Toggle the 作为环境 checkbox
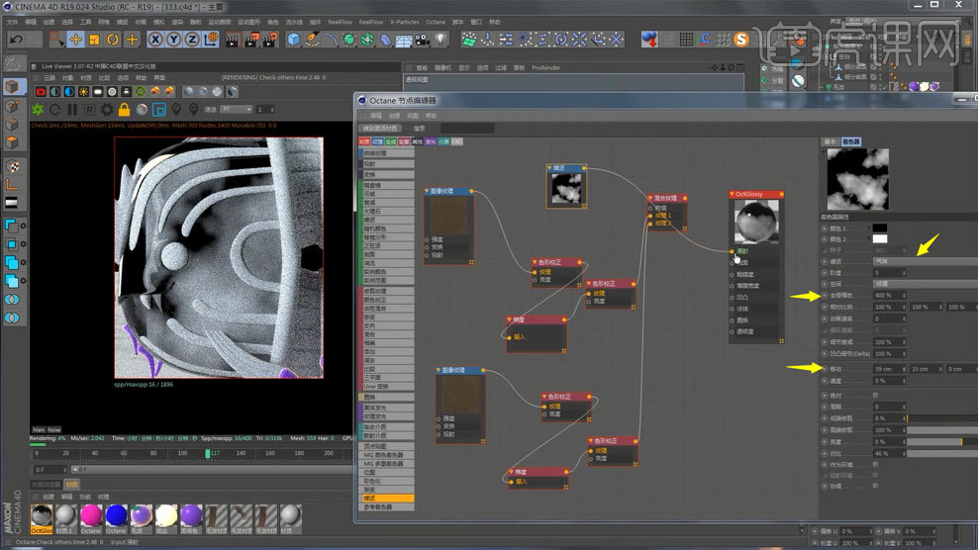The image size is (980, 550). click(x=877, y=462)
